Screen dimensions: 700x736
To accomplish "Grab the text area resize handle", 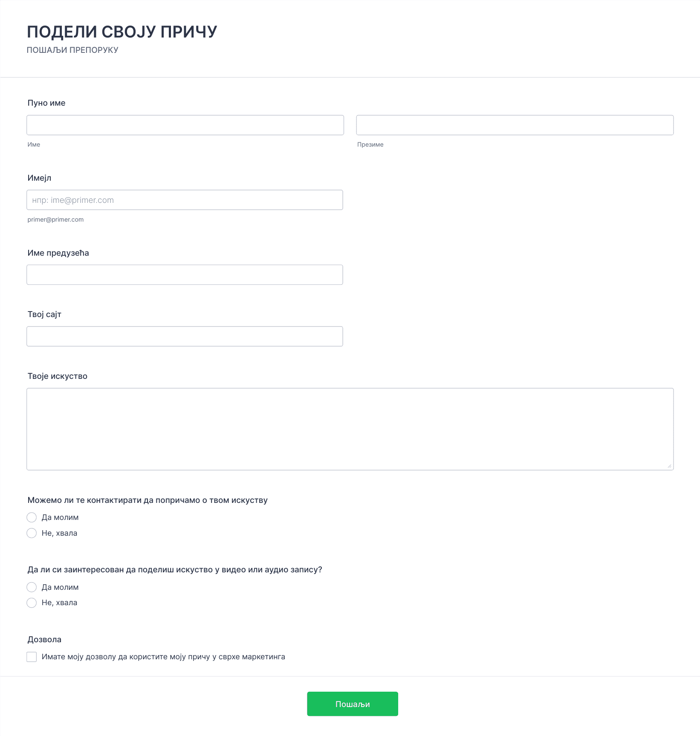I will [x=669, y=466].
